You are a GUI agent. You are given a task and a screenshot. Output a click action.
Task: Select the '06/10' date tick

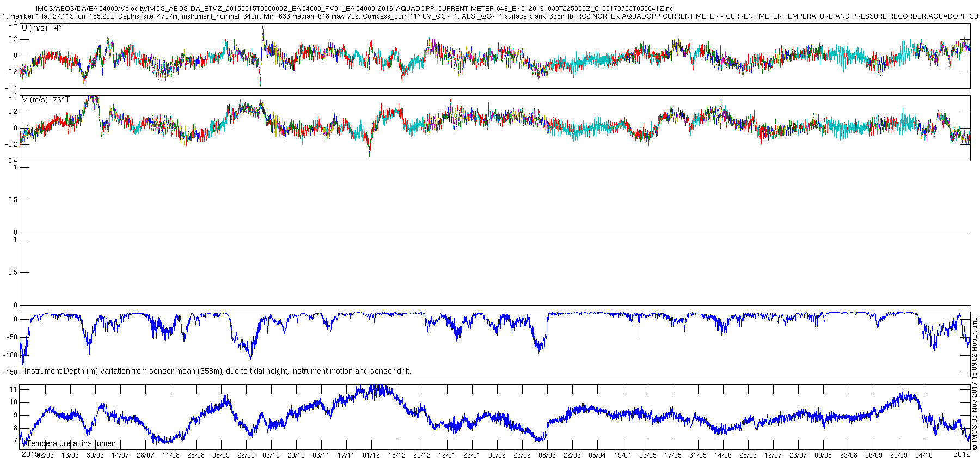271,455
